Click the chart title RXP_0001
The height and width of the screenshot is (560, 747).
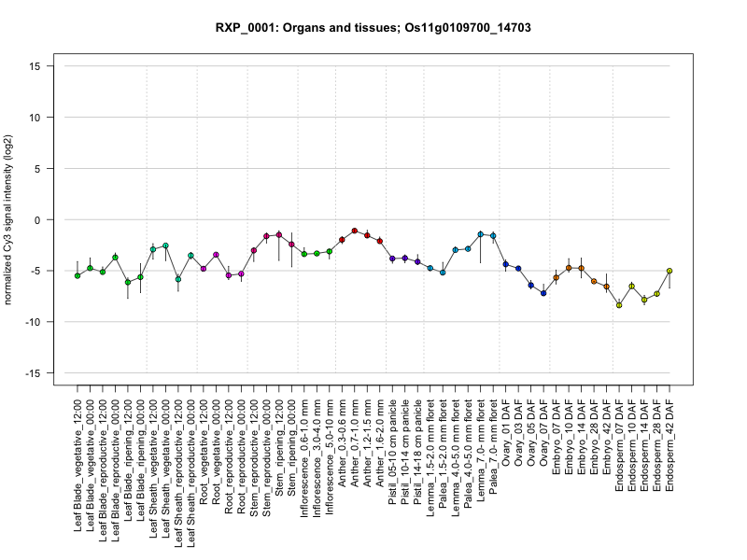tap(373, 28)
